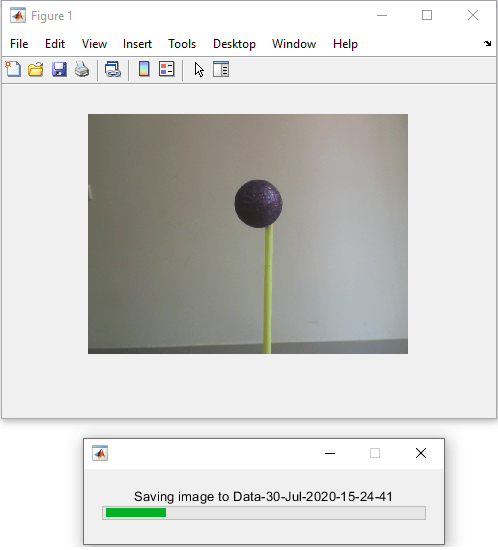Open the Help menu
This screenshot has width=498, height=550.
click(345, 44)
